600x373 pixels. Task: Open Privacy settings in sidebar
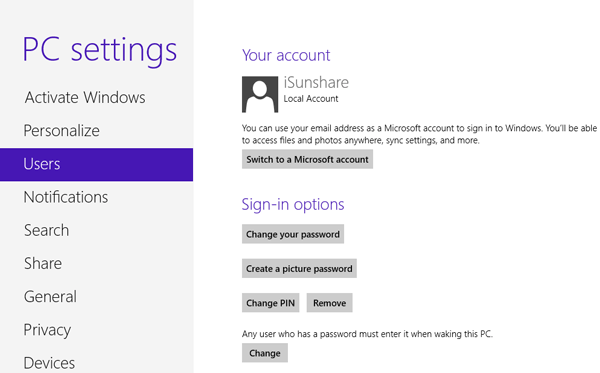click(x=47, y=330)
